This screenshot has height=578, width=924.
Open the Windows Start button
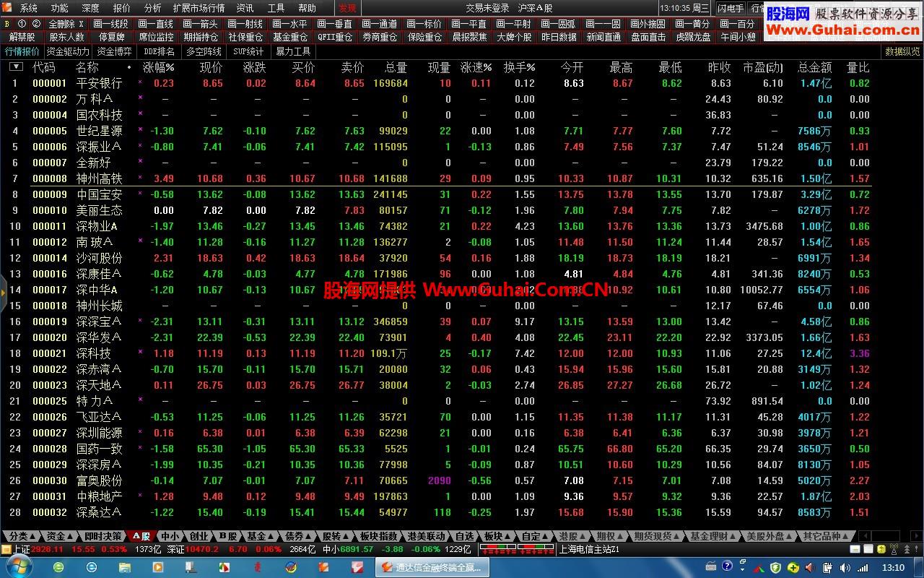point(18,567)
